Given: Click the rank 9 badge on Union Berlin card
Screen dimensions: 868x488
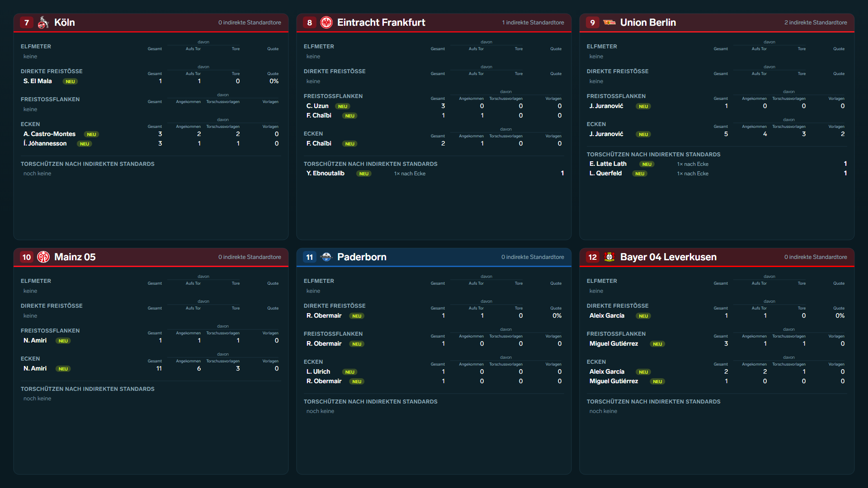Looking at the screenshot, I should [593, 23].
